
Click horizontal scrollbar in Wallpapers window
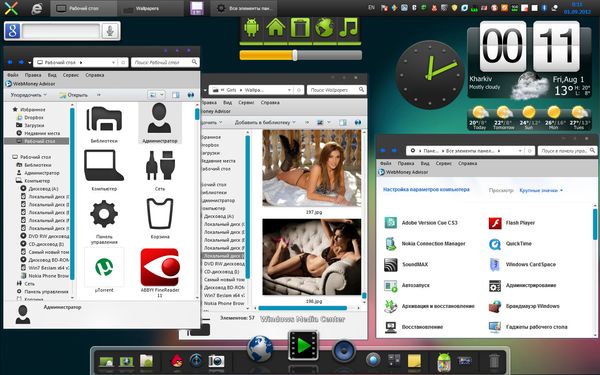(302, 308)
